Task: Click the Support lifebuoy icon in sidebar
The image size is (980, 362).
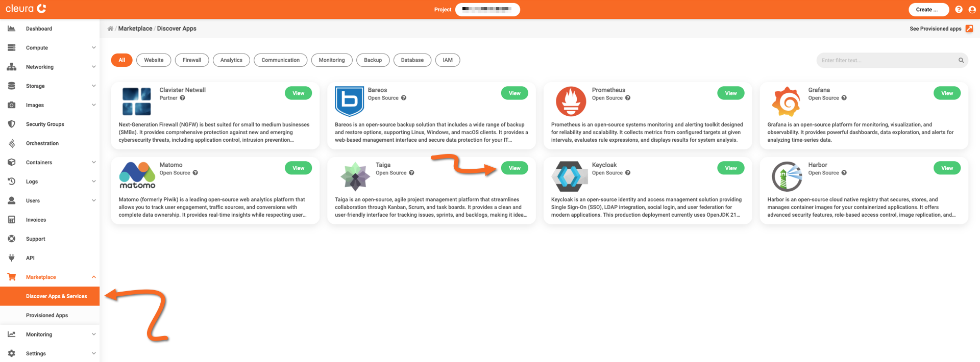Action: [12, 239]
